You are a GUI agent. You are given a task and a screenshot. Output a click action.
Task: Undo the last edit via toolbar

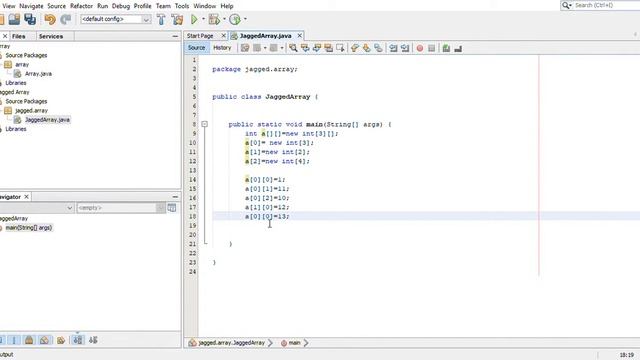(50, 19)
